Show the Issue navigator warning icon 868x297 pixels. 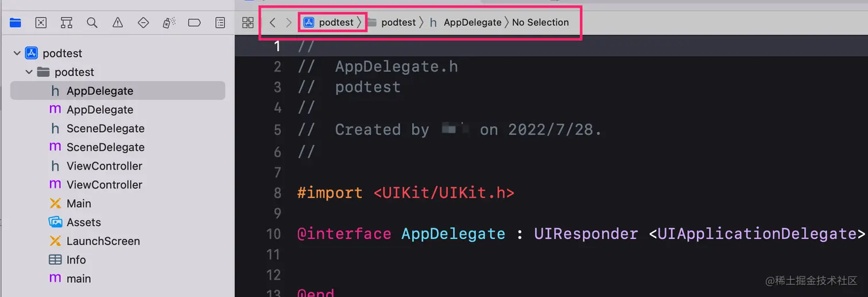coord(118,23)
